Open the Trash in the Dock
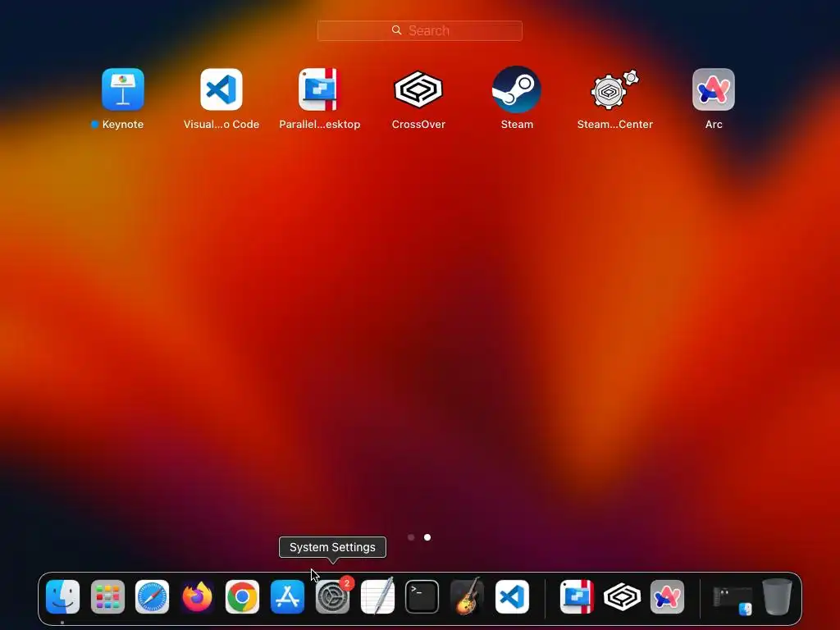 coord(777,596)
